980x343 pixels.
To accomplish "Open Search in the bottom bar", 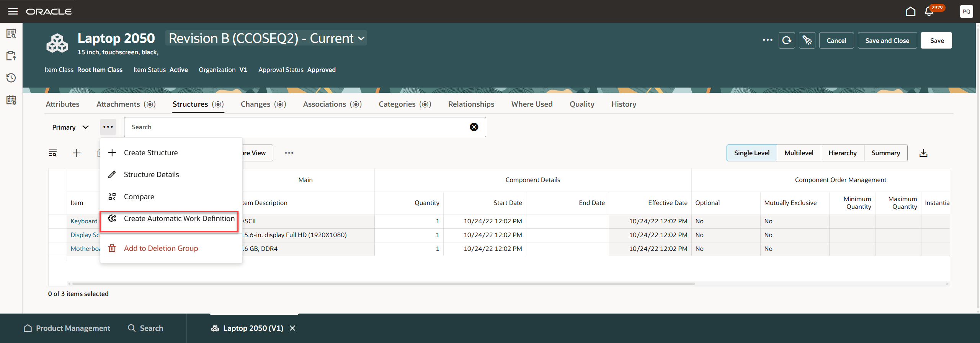I will pos(145,328).
